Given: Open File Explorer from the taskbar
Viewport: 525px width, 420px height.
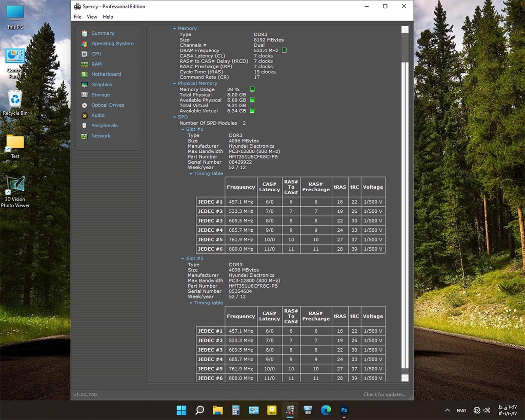Looking at the screenshot, I should tap(217, 410).
